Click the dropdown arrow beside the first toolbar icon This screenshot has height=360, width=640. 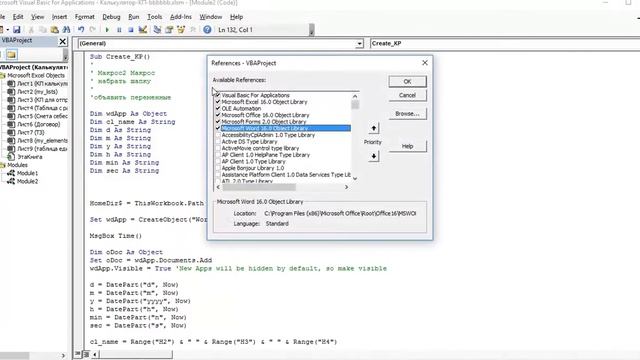7,30
